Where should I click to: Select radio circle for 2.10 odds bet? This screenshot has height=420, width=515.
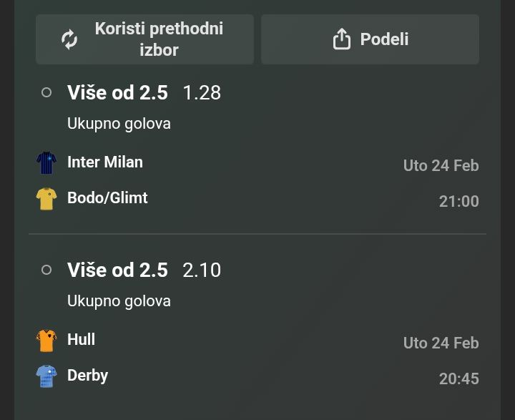click(46, 270)
